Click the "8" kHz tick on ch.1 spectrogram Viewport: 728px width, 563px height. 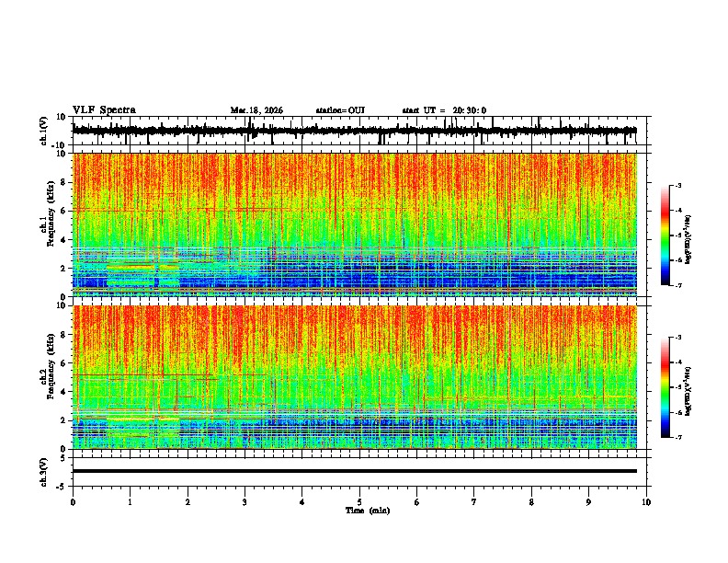(65, 182)
